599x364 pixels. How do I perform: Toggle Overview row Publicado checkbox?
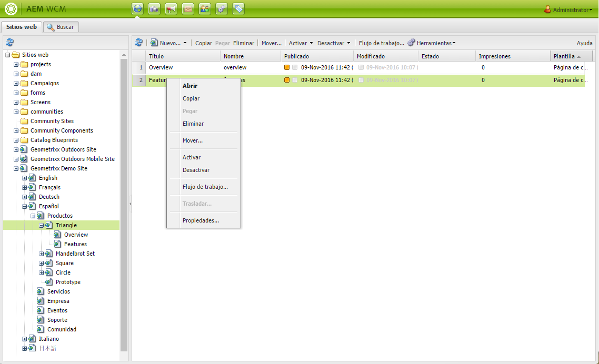(295, 68)
